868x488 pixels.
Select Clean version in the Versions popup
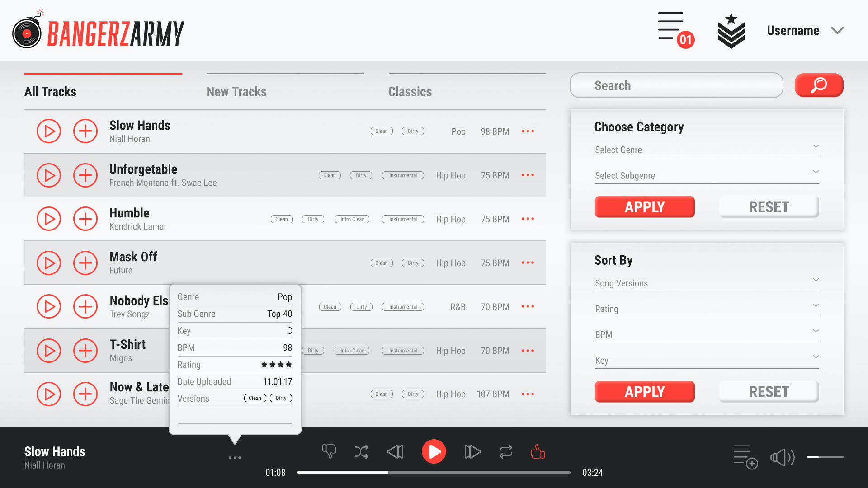click(x=255, y=398)
